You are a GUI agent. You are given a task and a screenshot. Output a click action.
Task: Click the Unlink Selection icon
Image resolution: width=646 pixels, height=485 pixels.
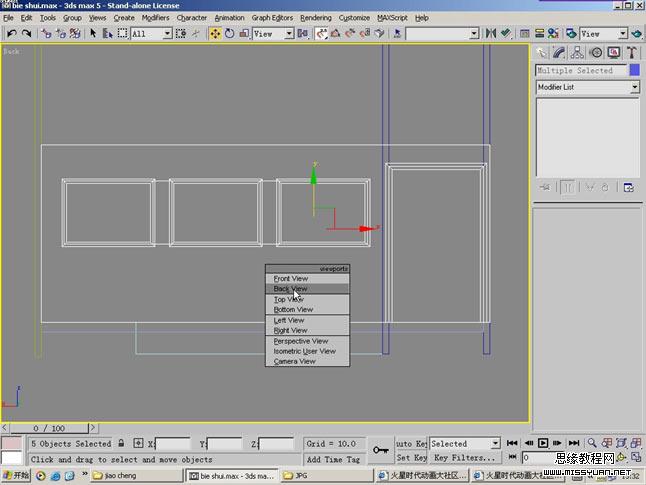pyautogui.click(x=61, y=33)
